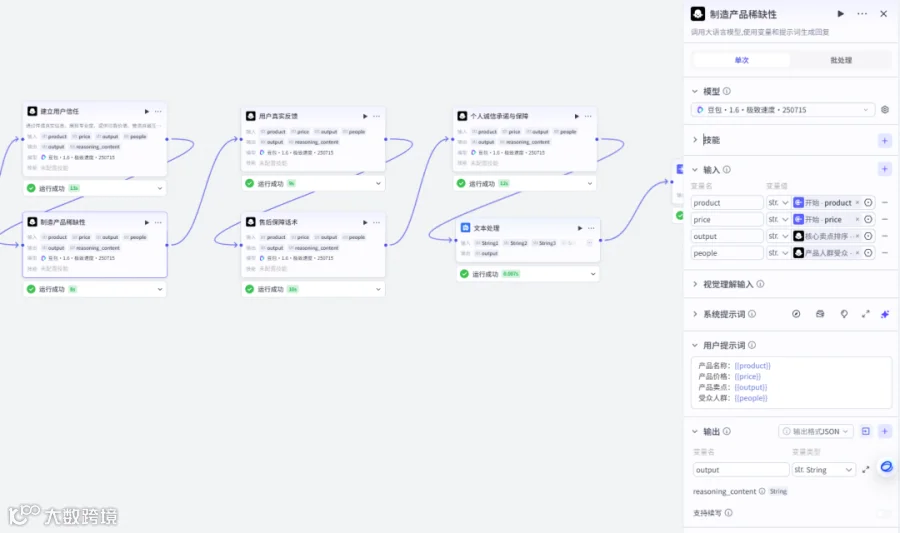Click the output variable name field

(740, 470)
